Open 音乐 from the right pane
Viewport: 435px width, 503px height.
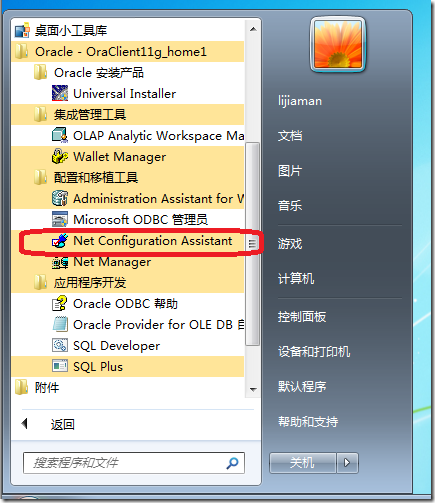tap(290, 205)
